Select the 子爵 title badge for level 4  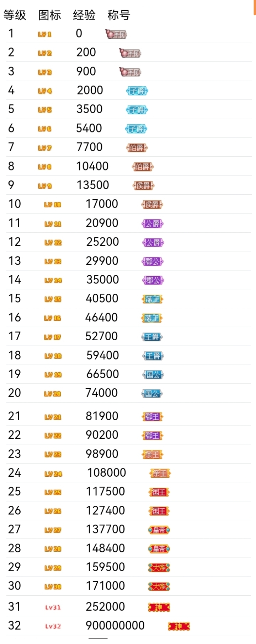coord(137,91)
